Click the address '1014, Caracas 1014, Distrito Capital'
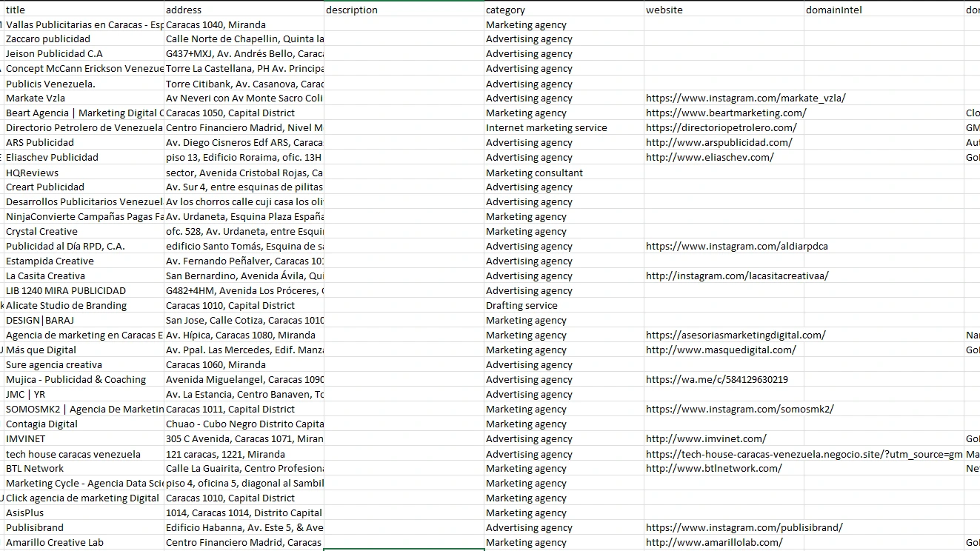This screenshot has width=980, height=551. pos(244,513)
